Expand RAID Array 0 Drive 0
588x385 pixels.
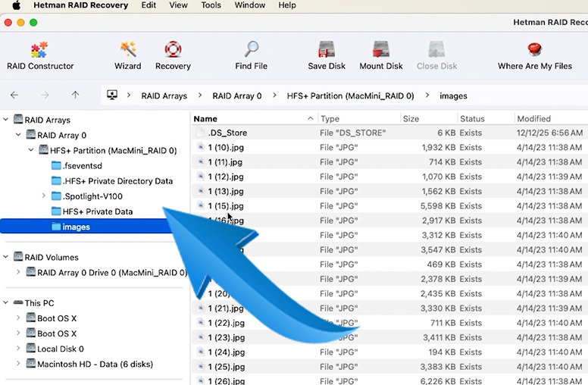tap(18, 271)
